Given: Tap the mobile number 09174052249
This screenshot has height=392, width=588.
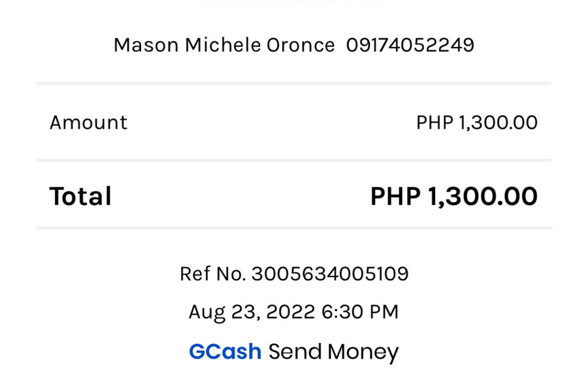Looking at the screenshot, I should [410, 45].
